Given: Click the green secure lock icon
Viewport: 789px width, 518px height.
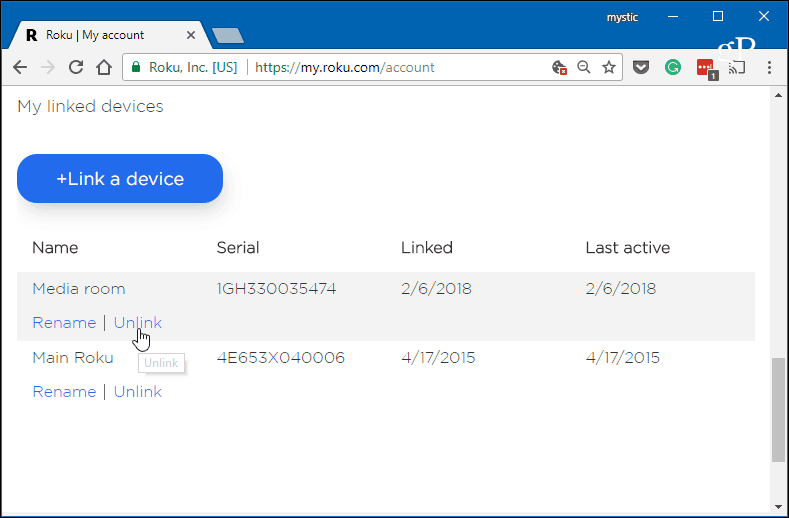Looking at the screenshot, I should 135,67.
